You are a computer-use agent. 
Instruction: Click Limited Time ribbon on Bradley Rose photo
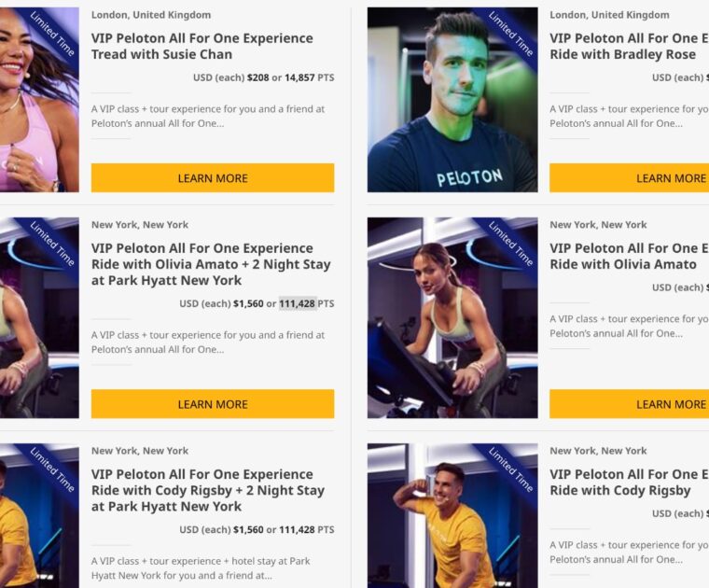tap(511, 34)
